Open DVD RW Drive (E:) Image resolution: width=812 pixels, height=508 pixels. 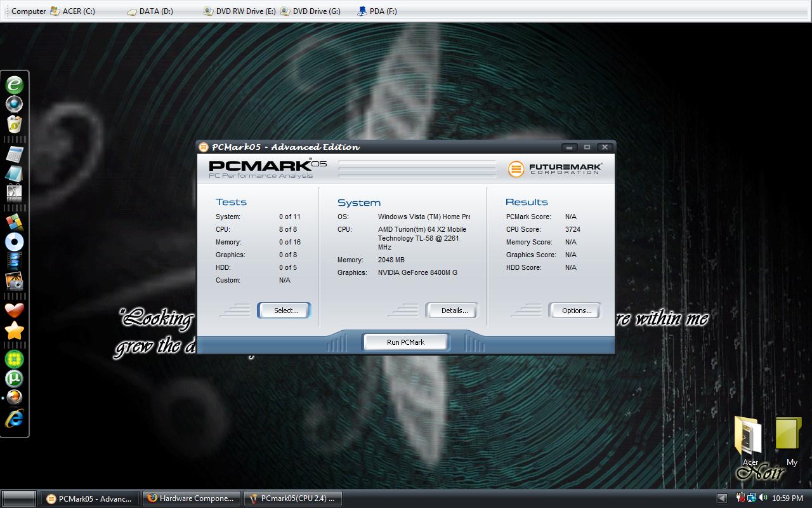(240, 11)
